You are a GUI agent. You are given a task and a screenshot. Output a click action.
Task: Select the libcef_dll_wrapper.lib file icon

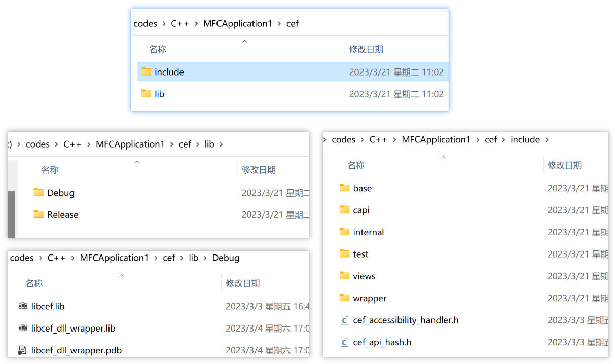click(22, 329)
